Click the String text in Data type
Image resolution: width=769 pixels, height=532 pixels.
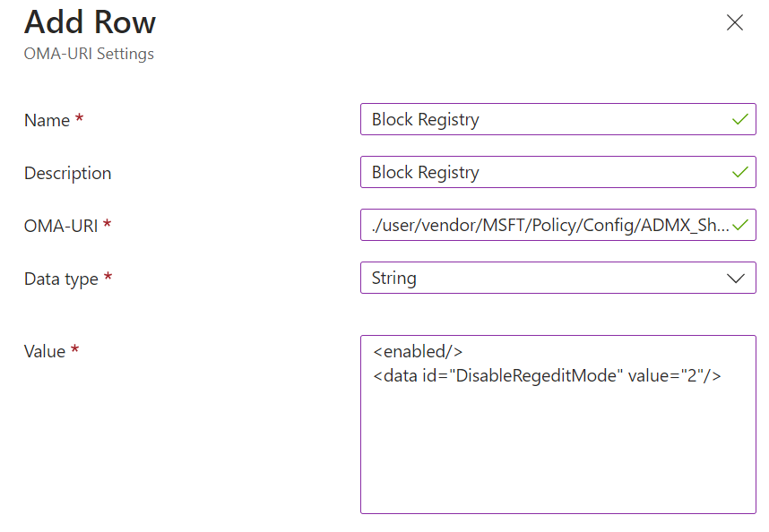394,278
